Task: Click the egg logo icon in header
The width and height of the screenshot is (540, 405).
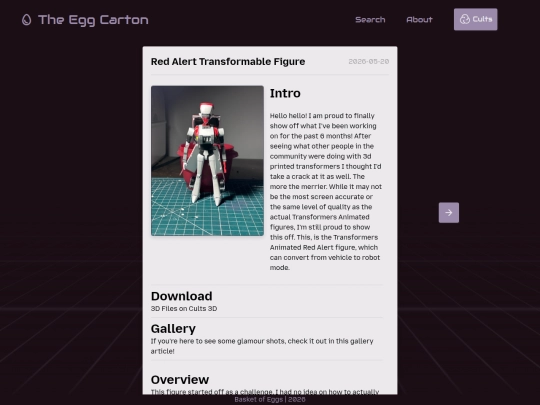Action: (x=27, y=20)
